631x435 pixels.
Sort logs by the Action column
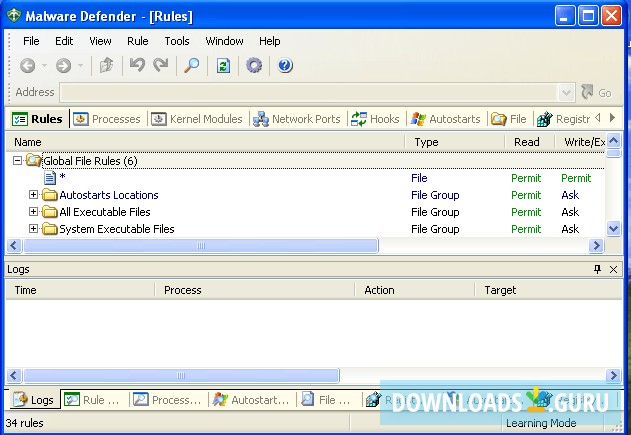click(415, 290)
